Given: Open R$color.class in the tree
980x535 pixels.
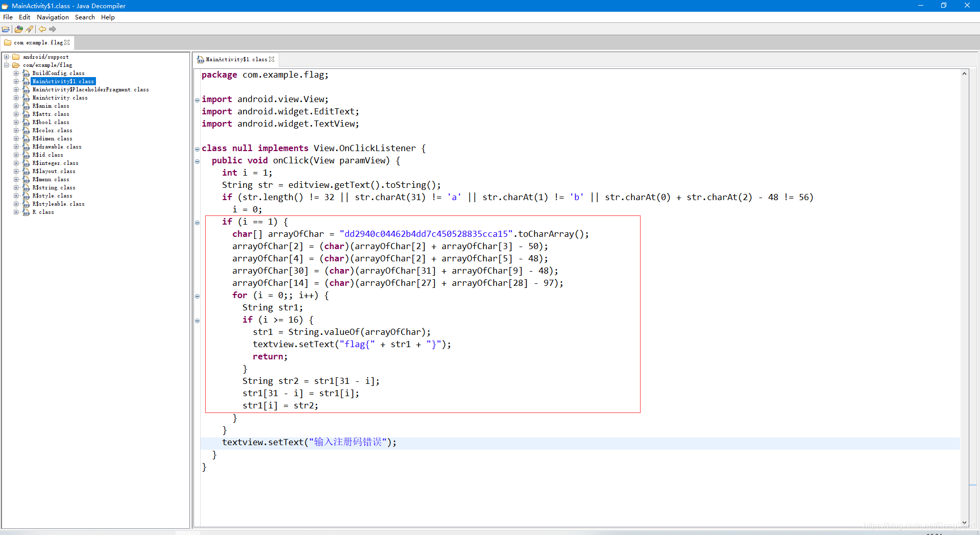Looking at the screenshot, I should point(52,130).
